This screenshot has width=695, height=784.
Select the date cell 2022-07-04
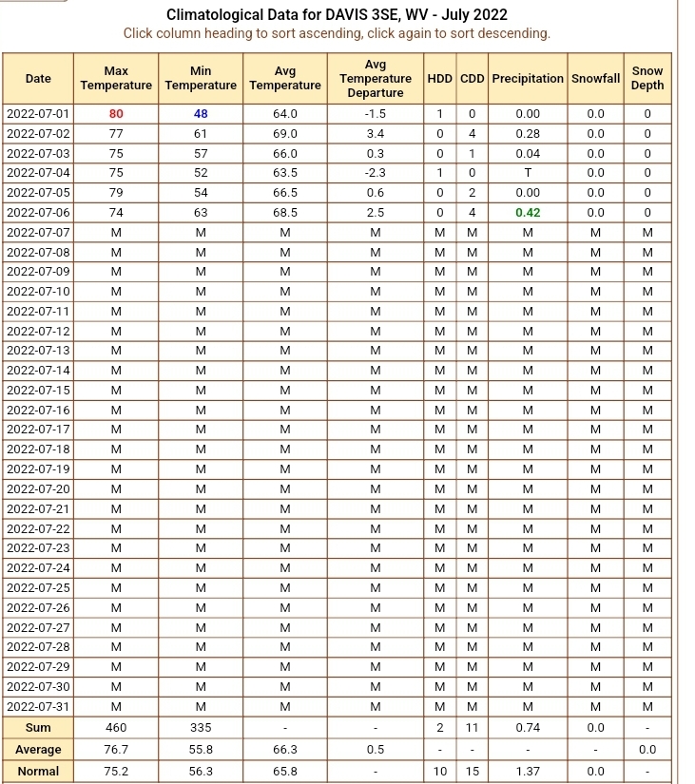tap(38, 173)
